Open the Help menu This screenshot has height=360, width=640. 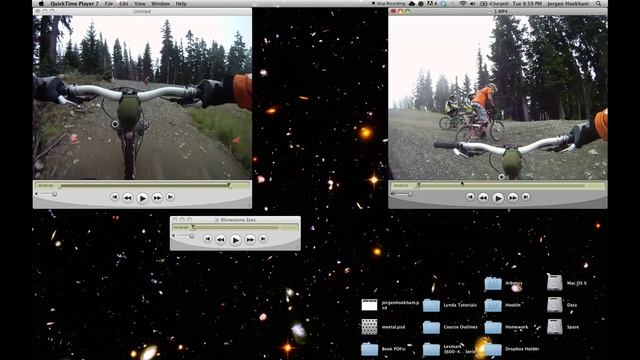coord(181,4)
